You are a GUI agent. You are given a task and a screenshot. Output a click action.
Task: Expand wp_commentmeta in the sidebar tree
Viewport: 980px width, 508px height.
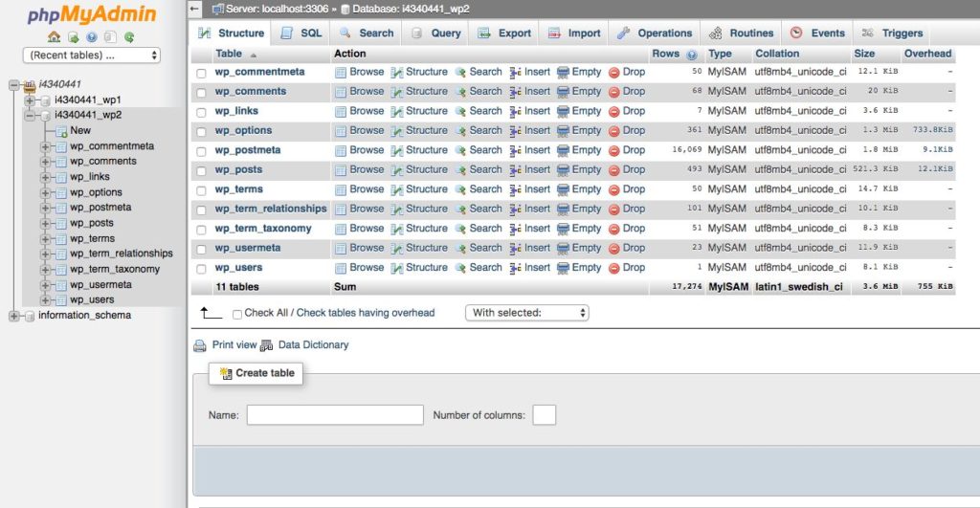pos(45,146)
